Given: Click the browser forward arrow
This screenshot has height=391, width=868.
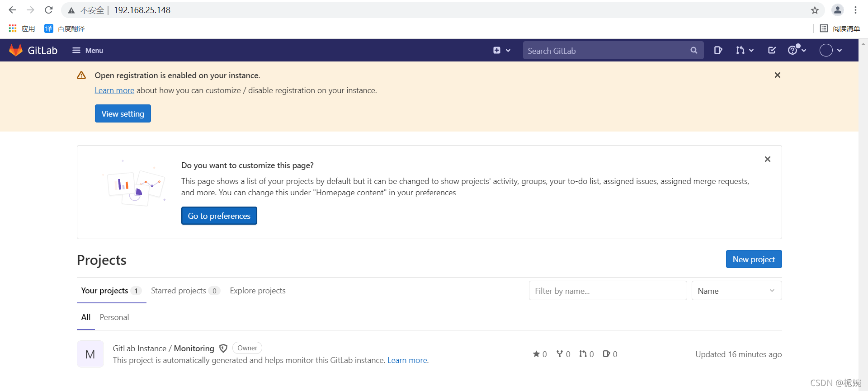Looking at the screenshot, I should (30, 10).
